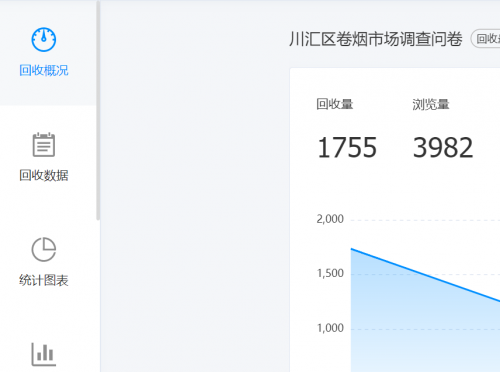Select the 统计图表 pie chart icon
500x372 pixels.
tap(44, 249)
